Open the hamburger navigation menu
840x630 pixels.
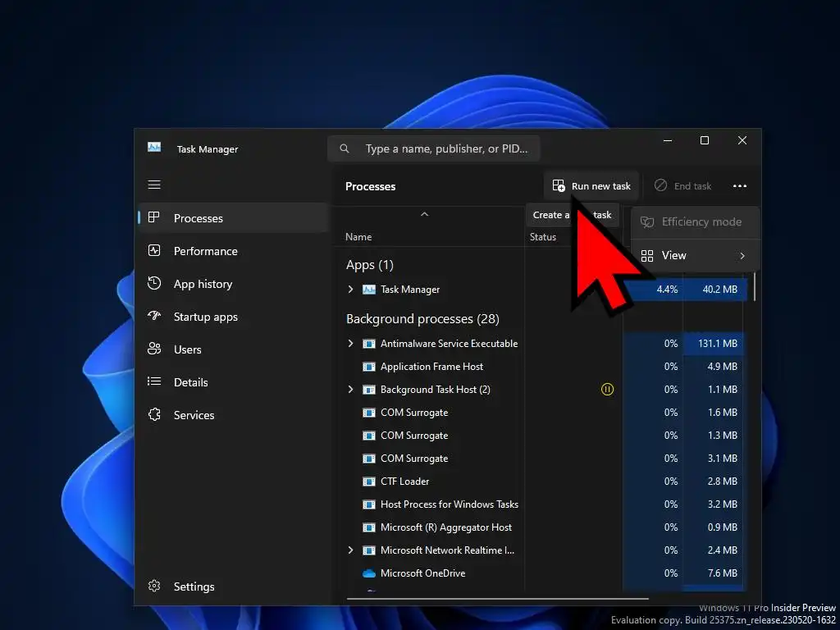tap(154, 185)
